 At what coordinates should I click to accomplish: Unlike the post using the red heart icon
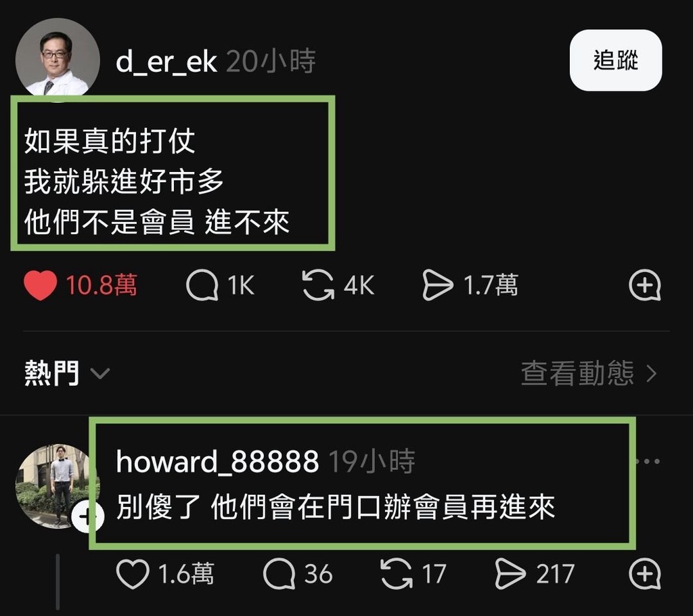point(40,285)
